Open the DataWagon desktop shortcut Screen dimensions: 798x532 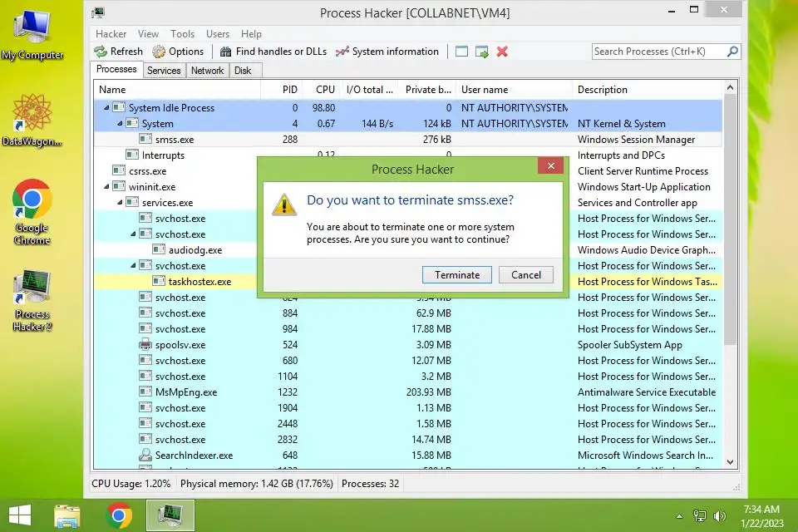point(32,121)
